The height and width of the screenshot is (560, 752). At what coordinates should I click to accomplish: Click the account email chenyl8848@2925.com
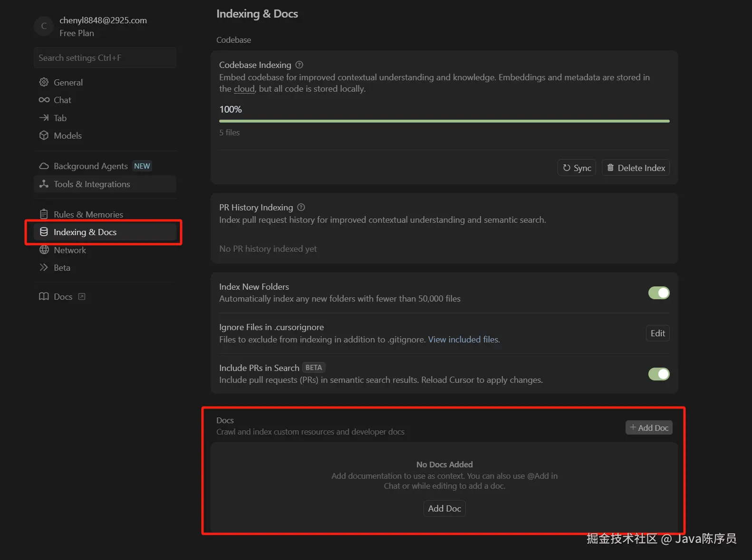point(103,20)
